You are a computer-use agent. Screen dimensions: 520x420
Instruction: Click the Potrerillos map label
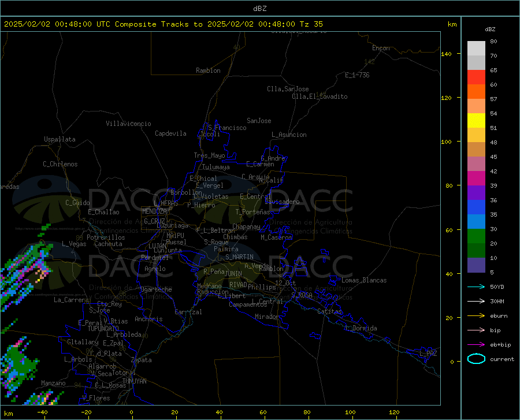(106, 237)
